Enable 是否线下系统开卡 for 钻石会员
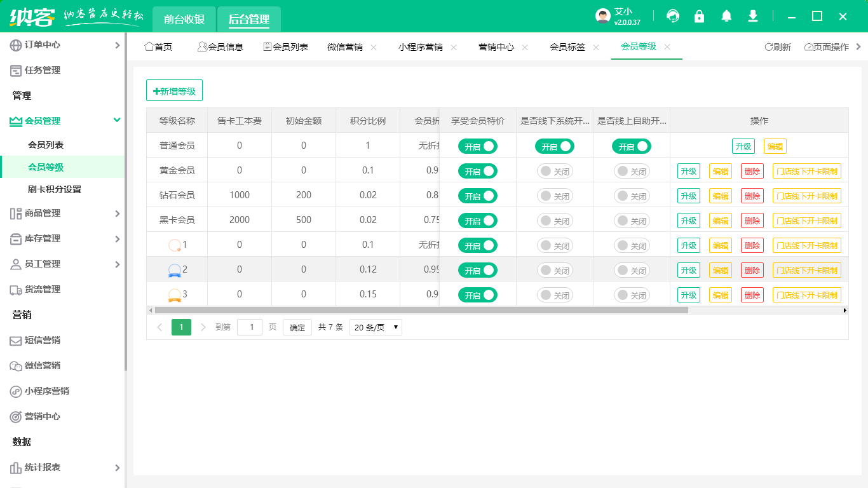Viewport: 868px width, 488px height. pyautogui.click(x=554, y=196)
